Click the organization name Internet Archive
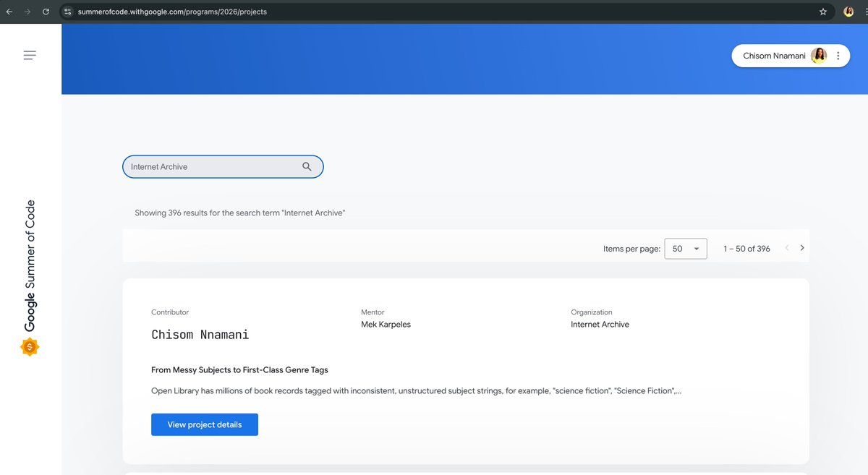Image resolution: width=868 pixels, height=475 pixels. click(600, 325)
